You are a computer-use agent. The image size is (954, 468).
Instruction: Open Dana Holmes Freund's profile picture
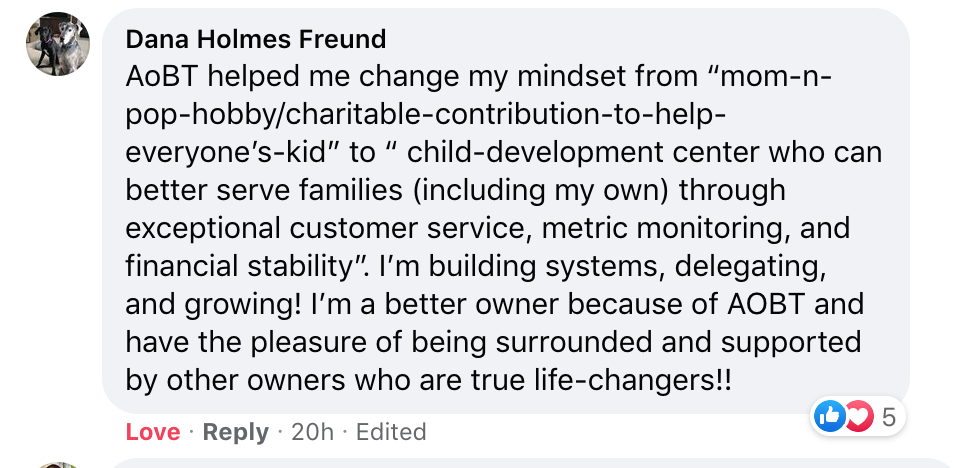58,44
